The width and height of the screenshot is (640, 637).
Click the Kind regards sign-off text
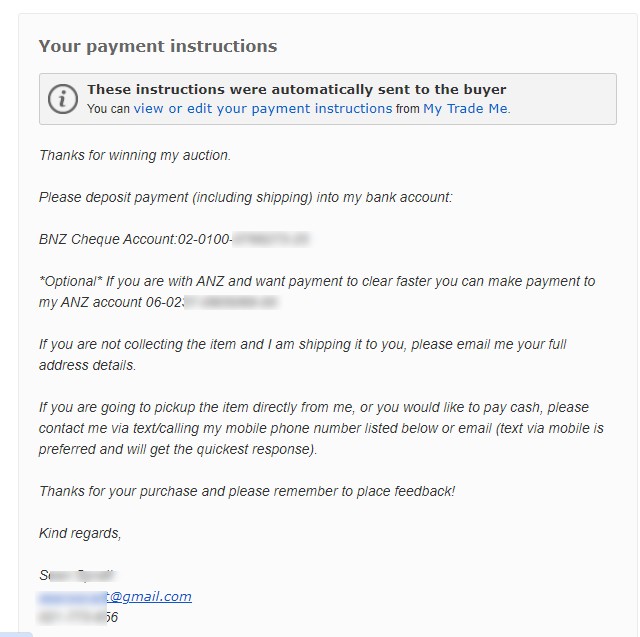click(80, 533)
